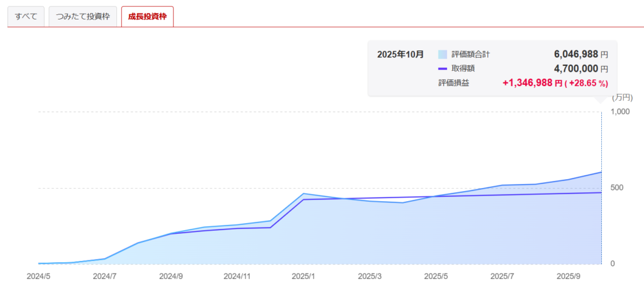Select the 2025/9 x-axis label
Screen dimensions: 644x286
pos(569,275)
